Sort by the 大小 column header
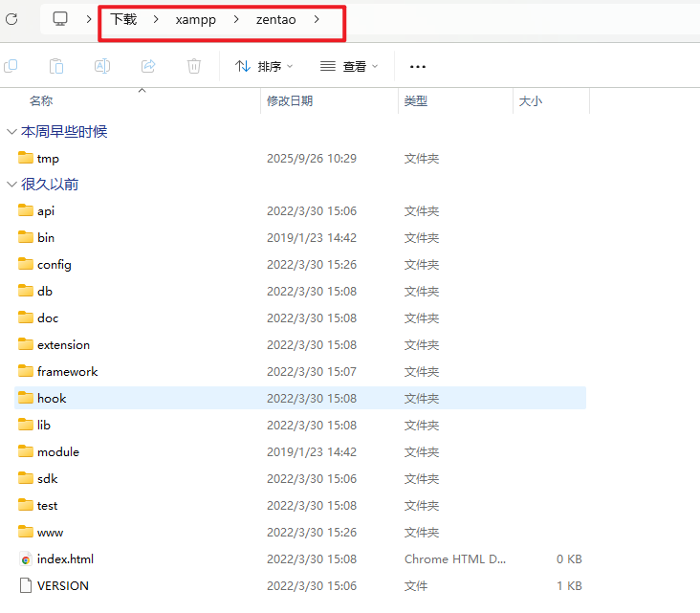The width and height of the screenshot is (700, 613). (x=530, y=100)
